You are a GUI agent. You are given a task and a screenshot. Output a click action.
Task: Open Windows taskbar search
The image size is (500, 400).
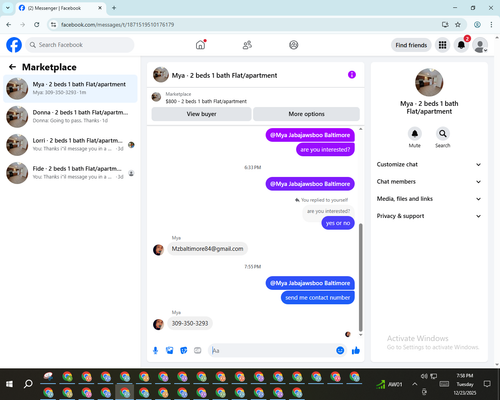coord(28,384)
